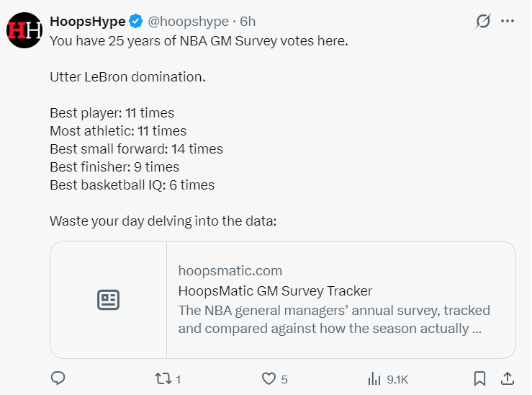This screenshot has height=395, width=532.
Task: Like the post with the heart icon
Action: pos(269,378)
